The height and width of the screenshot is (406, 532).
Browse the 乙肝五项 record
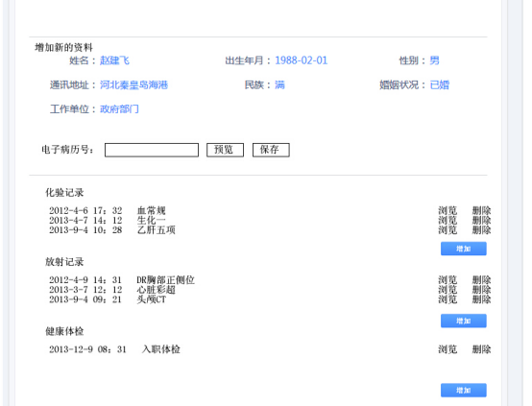[447, 230]
